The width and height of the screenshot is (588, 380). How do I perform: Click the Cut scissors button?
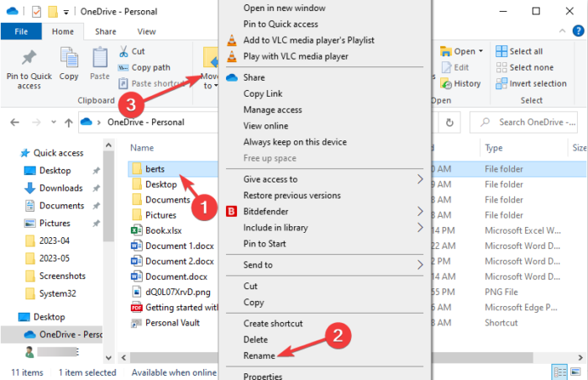[x=138, y=51]
